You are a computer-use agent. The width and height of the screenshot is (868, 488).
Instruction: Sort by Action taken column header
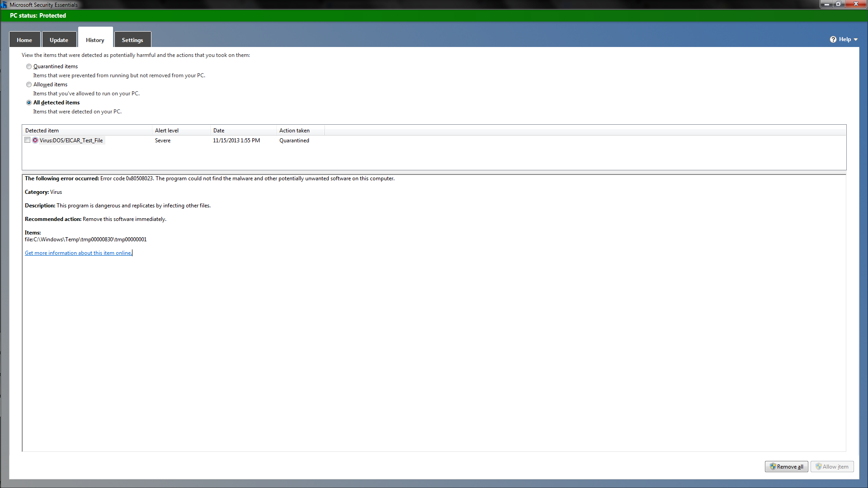coord(300,131)
